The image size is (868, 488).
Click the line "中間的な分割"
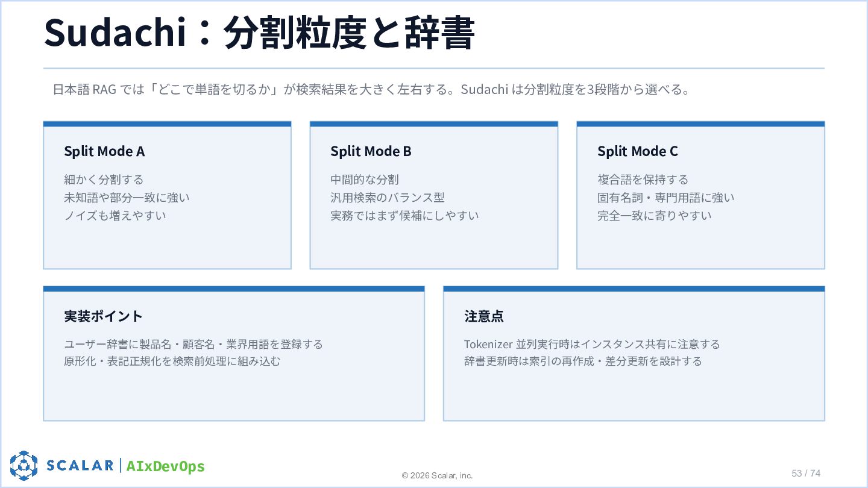pyautogui.click(x=364, y=180)
